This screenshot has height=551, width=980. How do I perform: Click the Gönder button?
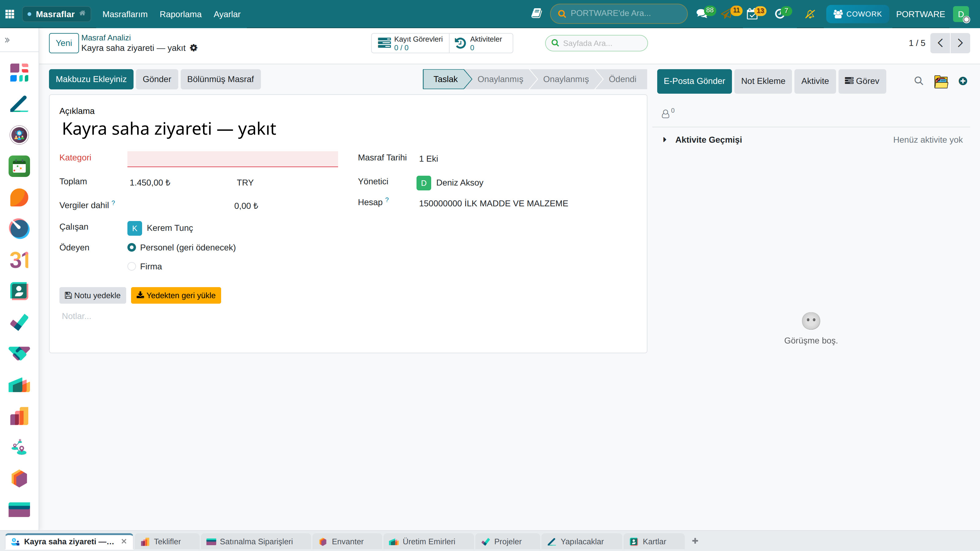157,79
